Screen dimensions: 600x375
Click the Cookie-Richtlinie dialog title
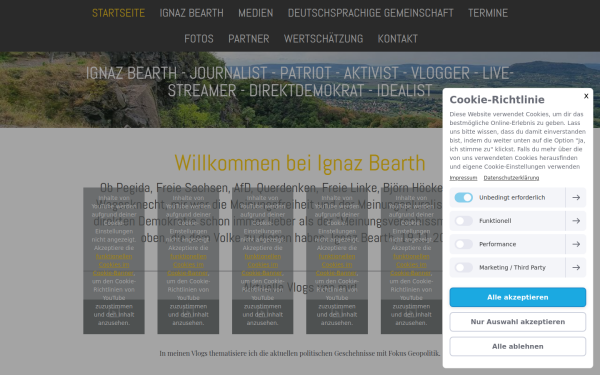click(x=497, y=99)
